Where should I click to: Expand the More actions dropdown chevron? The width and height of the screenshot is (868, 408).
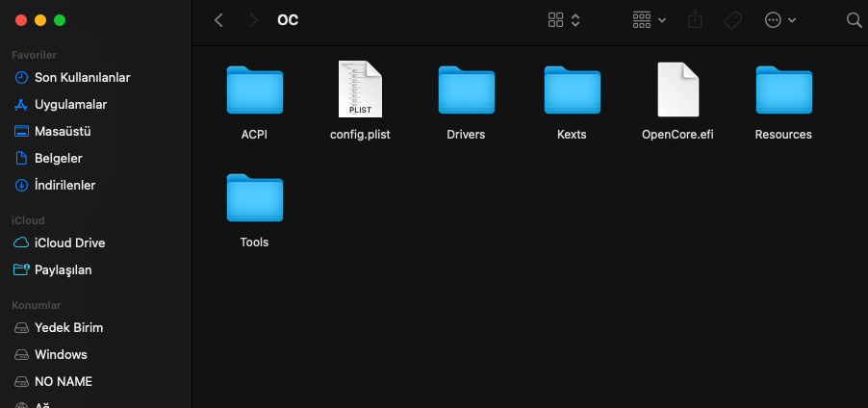pyautogui.click(x=792, y=20)
